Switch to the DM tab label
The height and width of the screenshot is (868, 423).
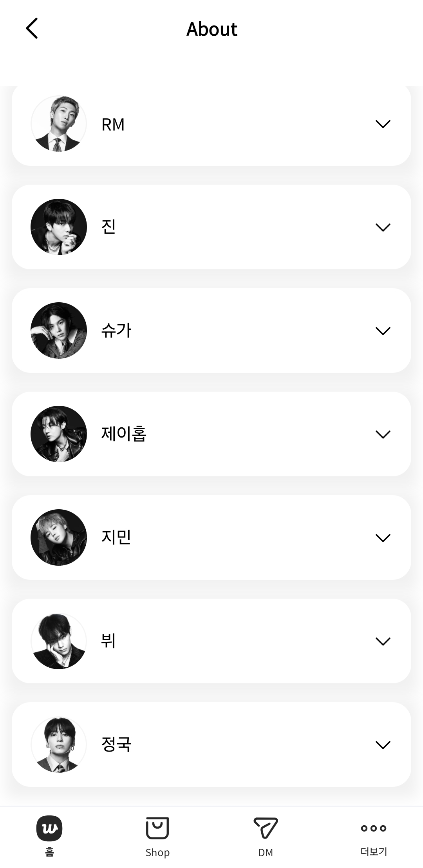pos(266,852)
